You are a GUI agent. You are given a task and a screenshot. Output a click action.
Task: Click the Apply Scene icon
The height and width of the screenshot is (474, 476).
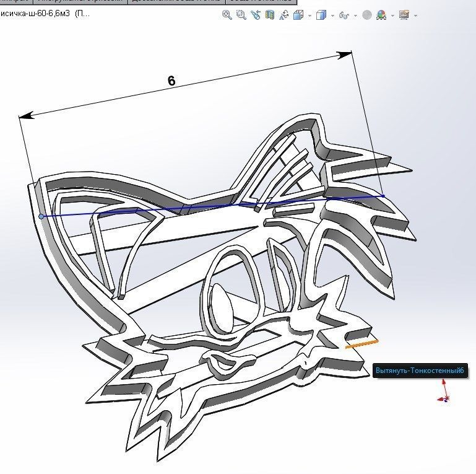(x=381, y=15)
